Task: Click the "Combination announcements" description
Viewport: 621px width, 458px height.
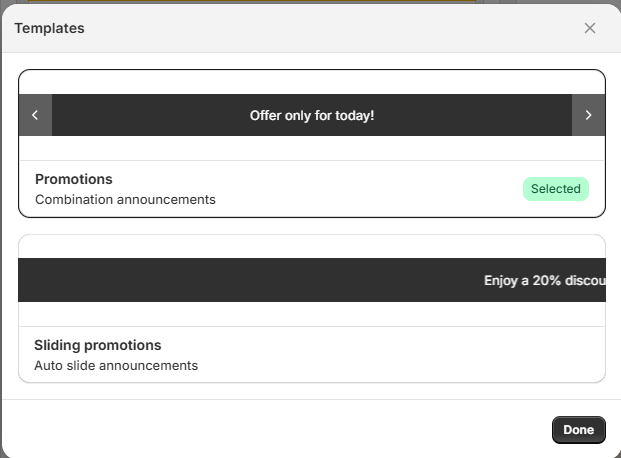Action: point(125,199)
